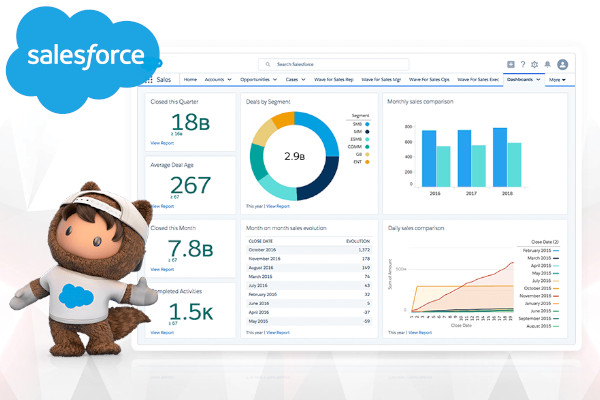Image resolution: width=600 pixels, height=400 pixels.
Task: Click the 2.9B donut center value
Action: [294, 156]
